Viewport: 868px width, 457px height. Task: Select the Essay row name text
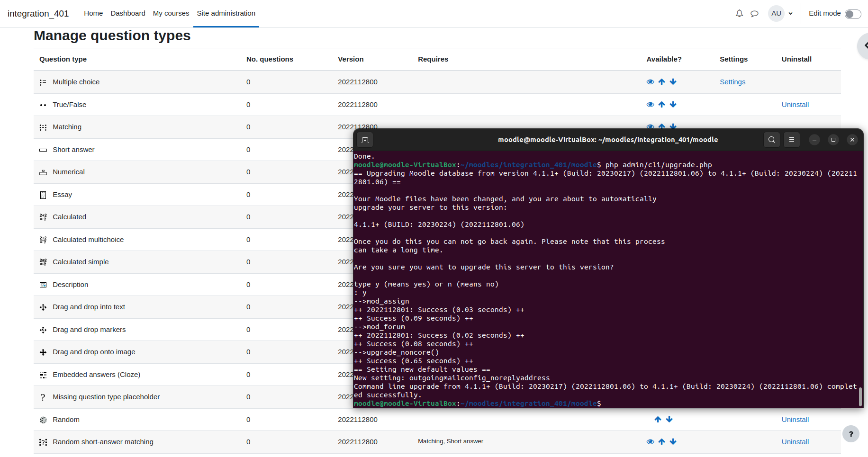click(62, 195)
